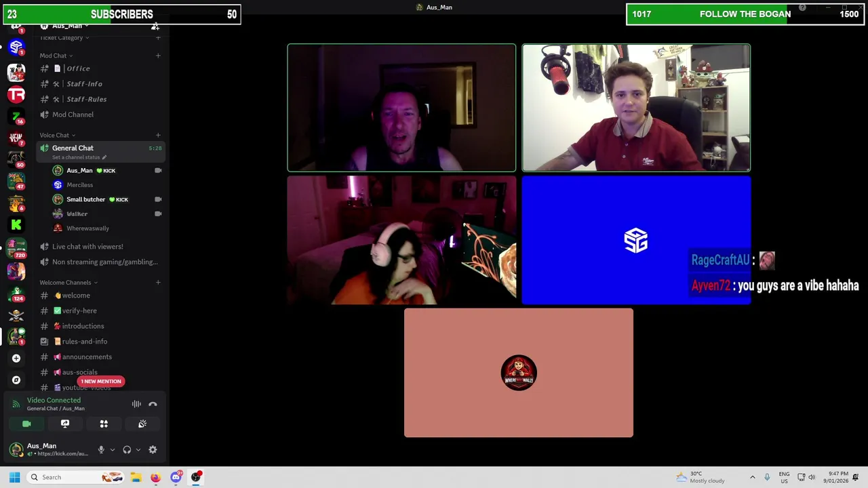Image resolution: width=868 pixels, height=488 pixels.
Task: Open the Staff-Rules channel
Action: pos(100,99)
